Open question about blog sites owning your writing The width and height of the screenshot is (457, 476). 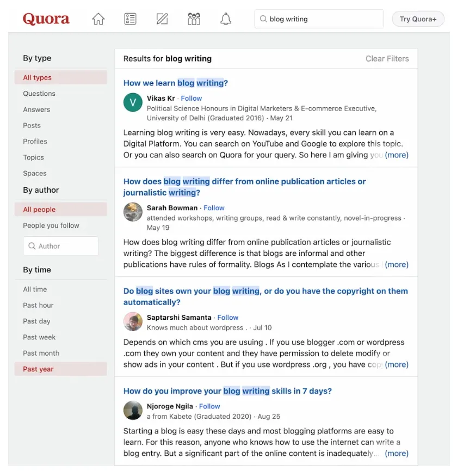[265, 297]
